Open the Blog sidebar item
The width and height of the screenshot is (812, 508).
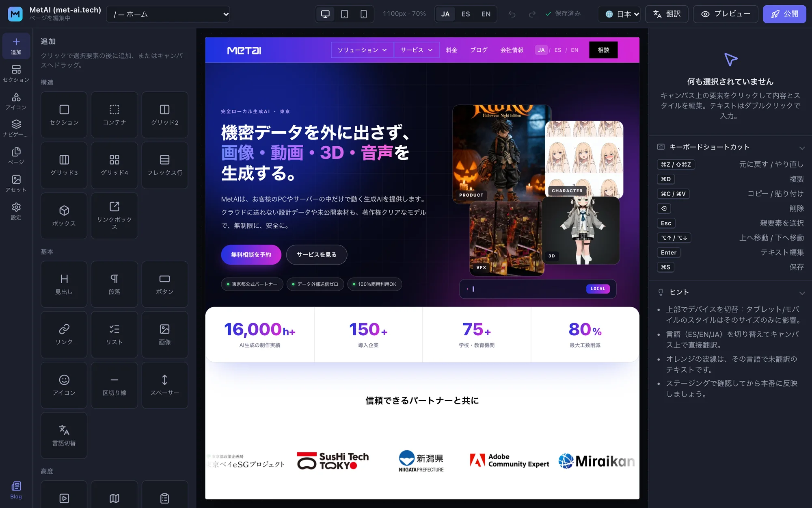tap(16, 490)
